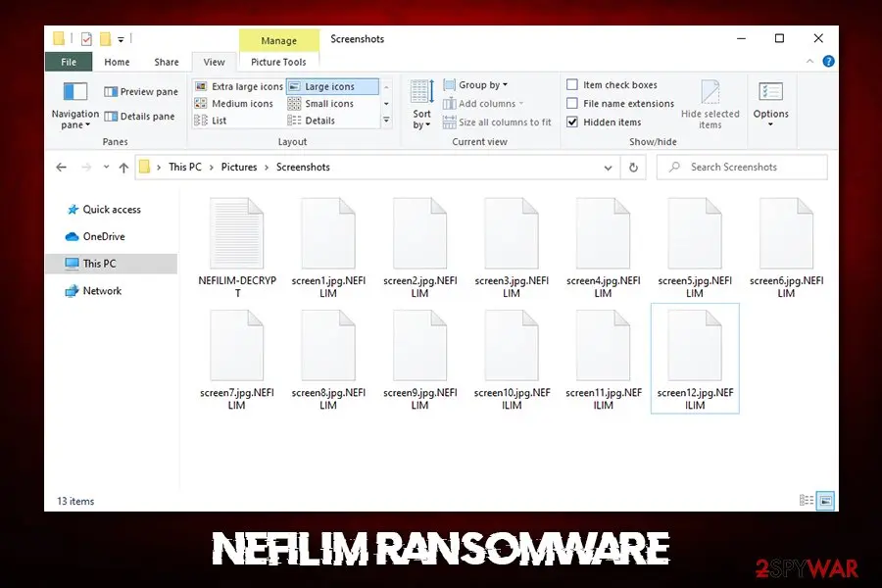Click the Sort by icon
882x588 pixels.
[x=421, y=92]
